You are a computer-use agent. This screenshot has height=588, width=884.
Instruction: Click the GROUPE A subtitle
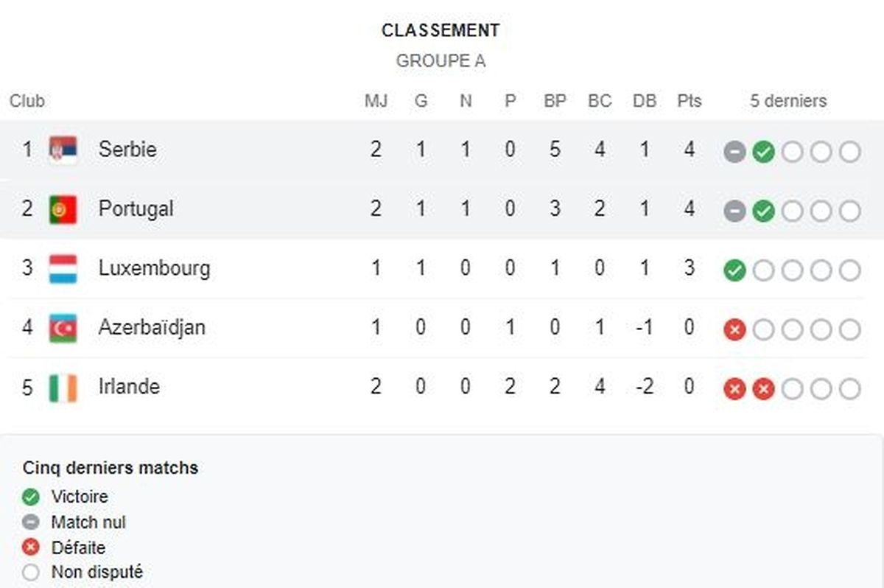pyautogui.click(x=441, y=61)
